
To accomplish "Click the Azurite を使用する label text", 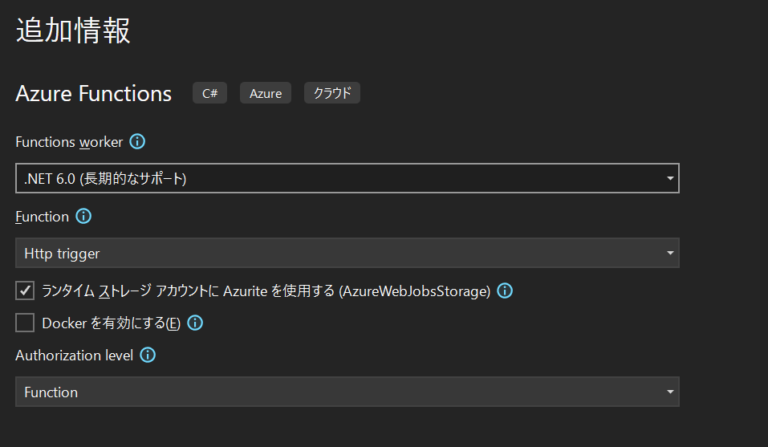I will point(266,291).
